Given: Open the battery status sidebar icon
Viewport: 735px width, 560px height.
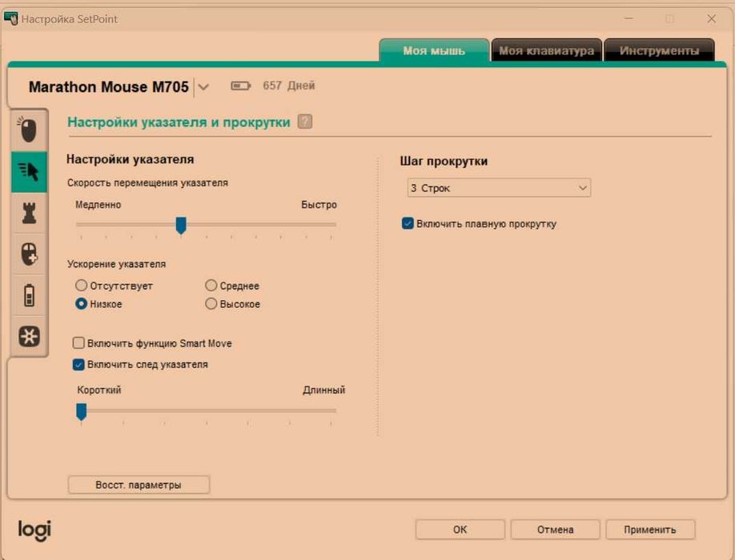Looking at the screenshot, I should pos(29,295).
